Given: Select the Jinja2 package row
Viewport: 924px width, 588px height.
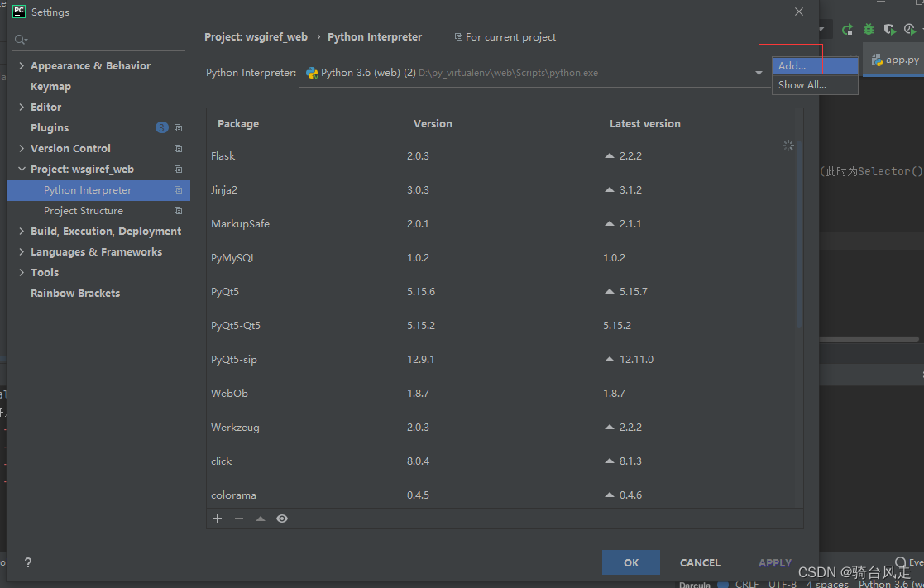Looking at the screenshot, I should [501, 189].
